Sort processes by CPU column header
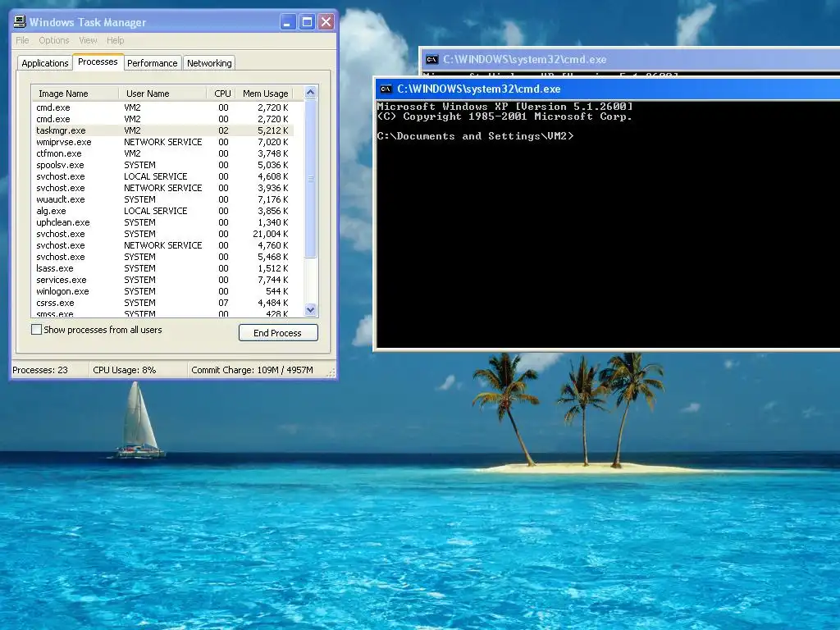The image size is (840, 630). click(x=221, y=94)
